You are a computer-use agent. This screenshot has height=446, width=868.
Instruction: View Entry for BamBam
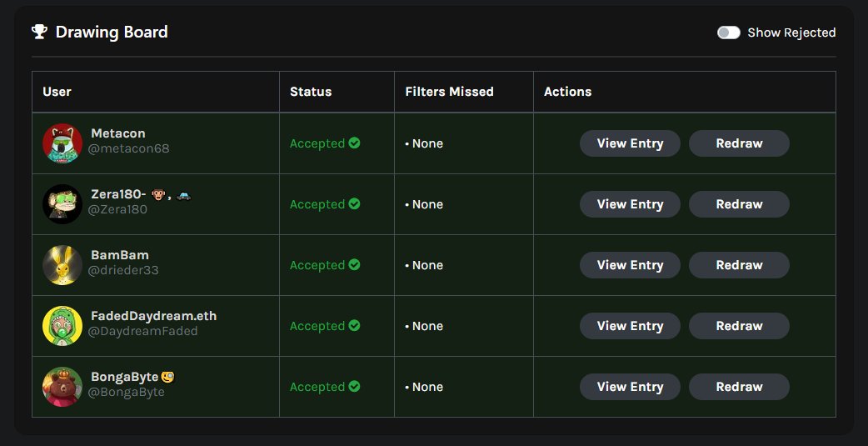(630, 265)
